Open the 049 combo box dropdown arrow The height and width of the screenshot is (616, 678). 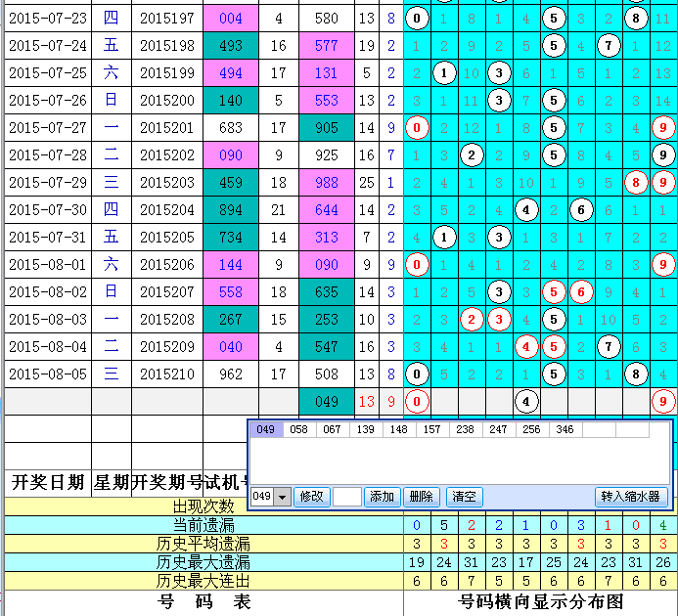click(x=283, y=497)
